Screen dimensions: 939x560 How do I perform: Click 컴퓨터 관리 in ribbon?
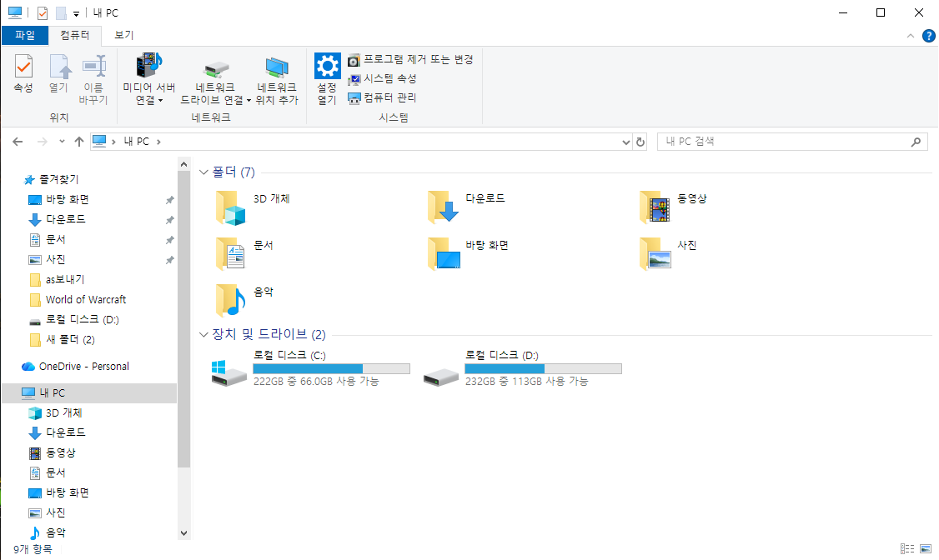point(382,97)
